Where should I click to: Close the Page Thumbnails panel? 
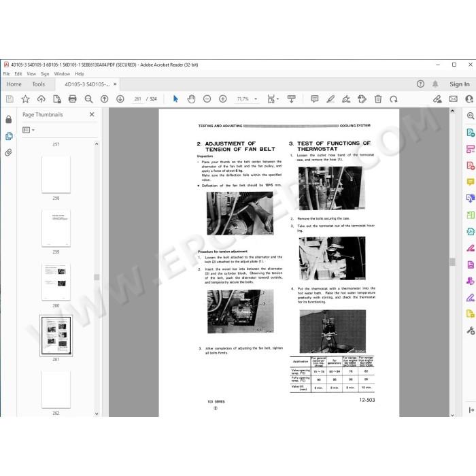(92, 114)
